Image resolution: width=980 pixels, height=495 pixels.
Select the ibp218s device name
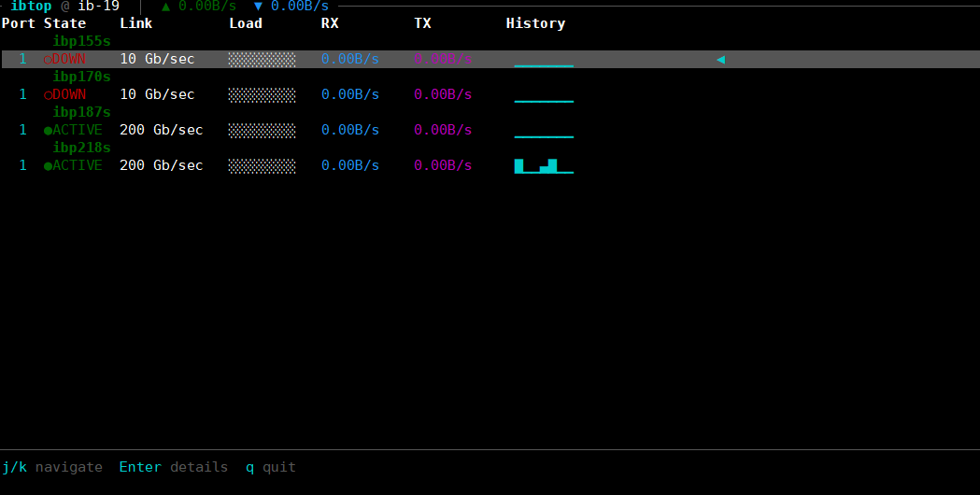click(x=82, y=148)
